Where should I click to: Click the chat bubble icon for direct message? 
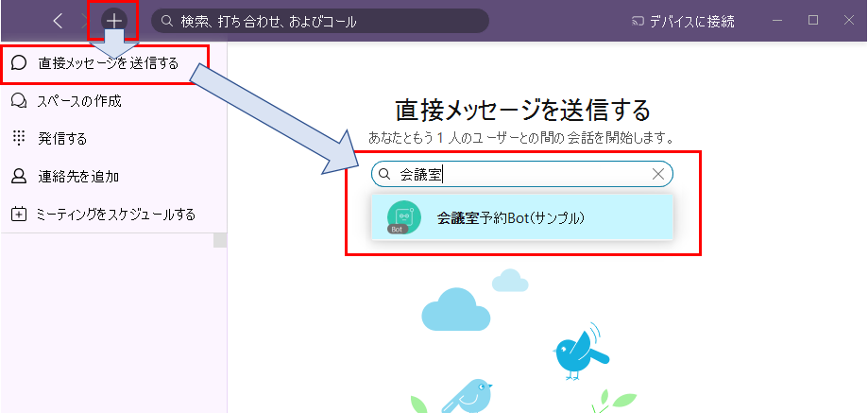pos(19,63)
